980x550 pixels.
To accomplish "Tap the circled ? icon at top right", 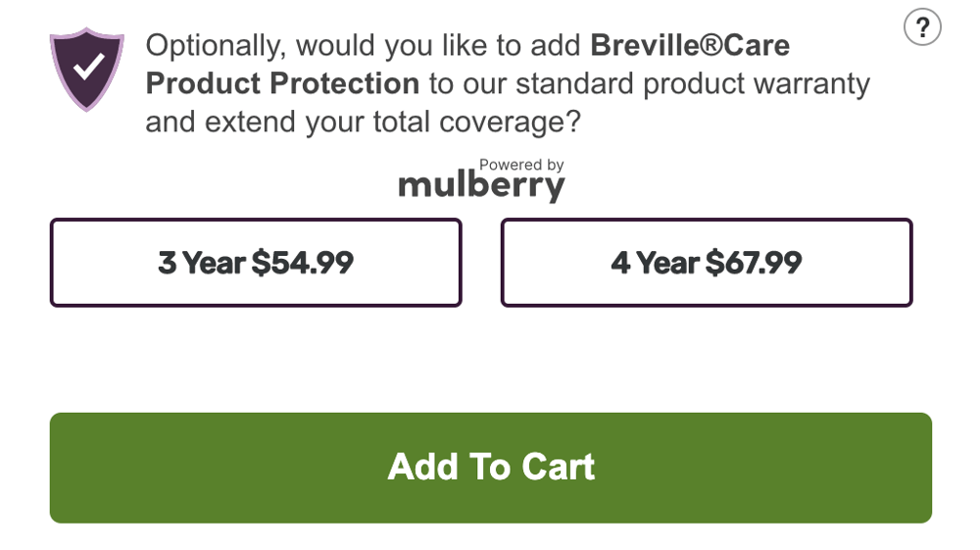I will coord(921,27).
